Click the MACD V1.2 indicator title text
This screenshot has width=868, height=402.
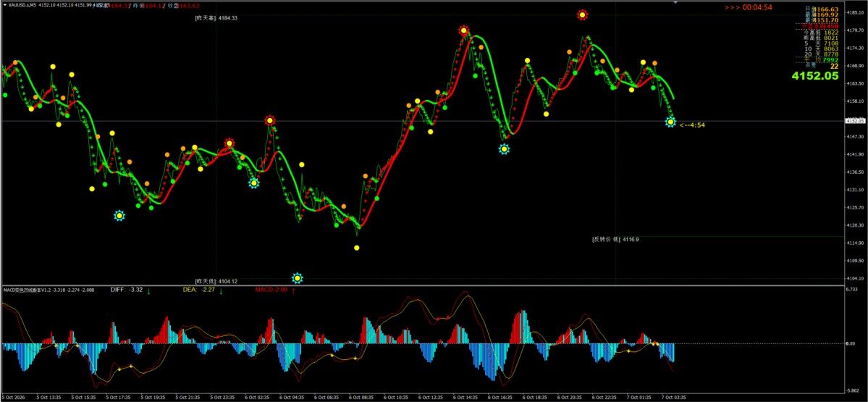point(49,290)
